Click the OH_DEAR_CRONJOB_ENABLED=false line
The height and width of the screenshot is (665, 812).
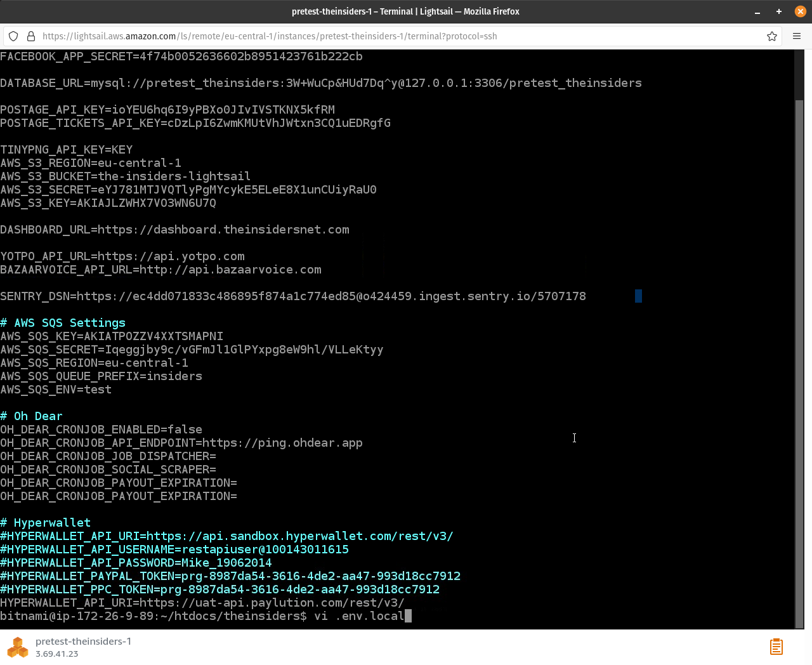pyautogui.click(x=101, y=430)
